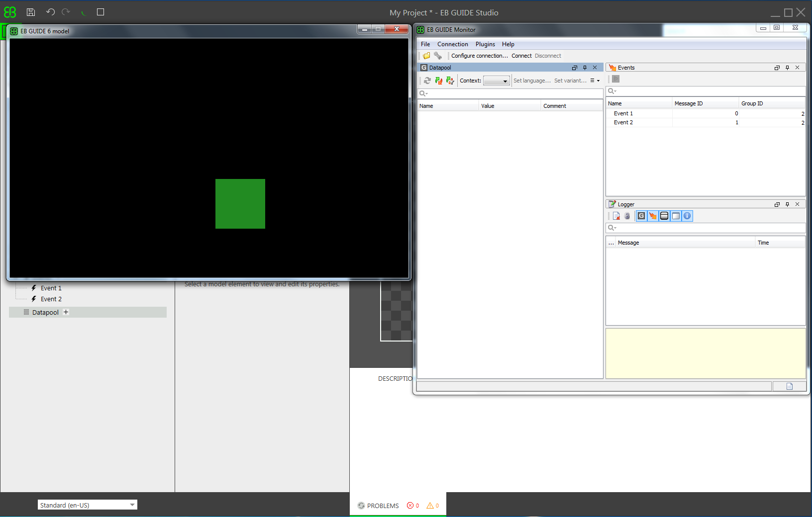
Task: Open the Context dropdown in Datapool panel
Action: (497, 81)
